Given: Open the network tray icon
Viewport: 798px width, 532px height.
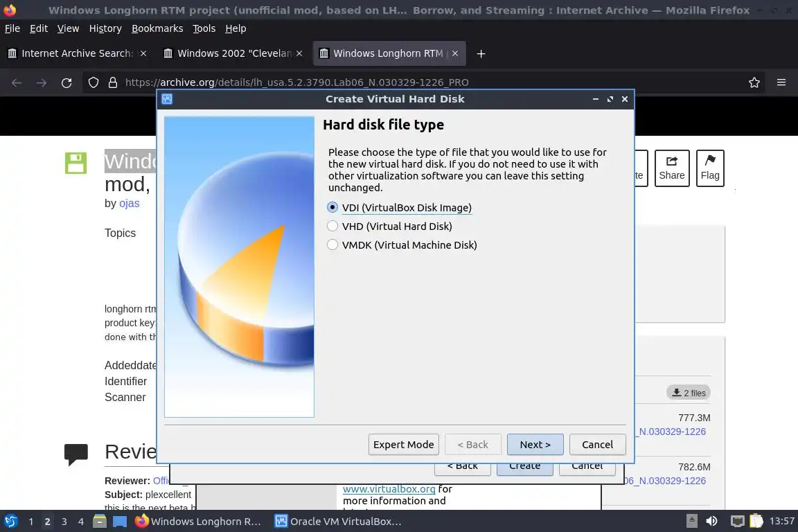Looking at the screenshot, I should (738, 521).
